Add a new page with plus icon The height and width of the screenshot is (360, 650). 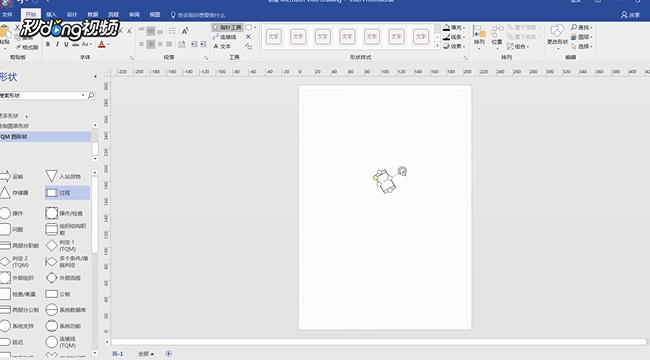(x=169, y=353)
